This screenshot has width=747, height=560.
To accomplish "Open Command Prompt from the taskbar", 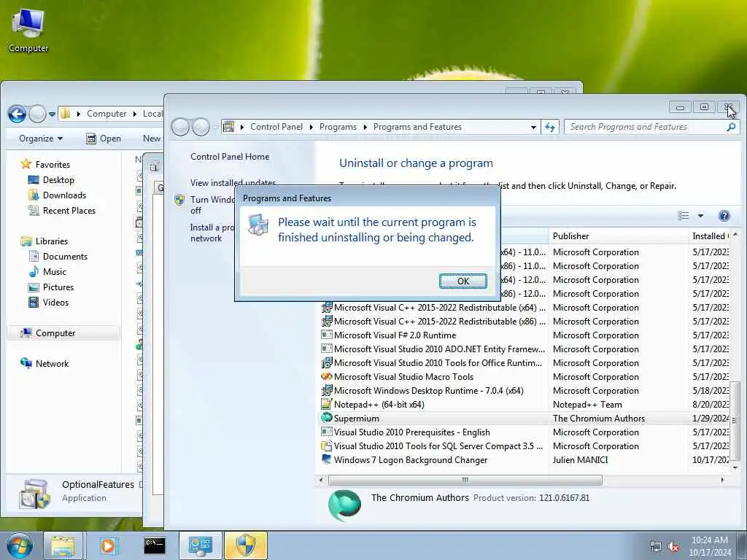I will coord(155,545).
